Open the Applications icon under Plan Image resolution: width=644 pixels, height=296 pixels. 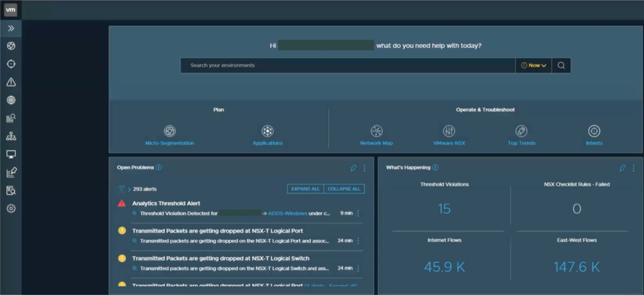(x=267, y=131)
